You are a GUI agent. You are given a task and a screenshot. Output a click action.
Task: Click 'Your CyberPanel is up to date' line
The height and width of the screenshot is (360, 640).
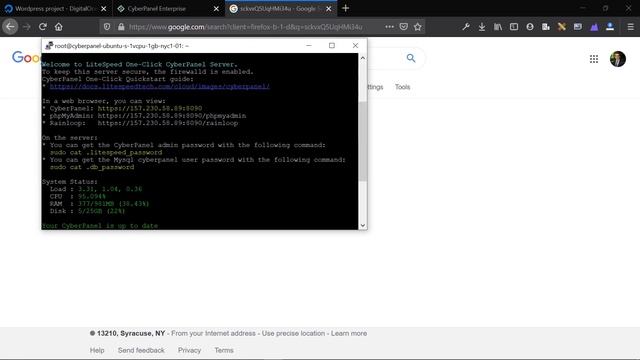pos(100,226)
